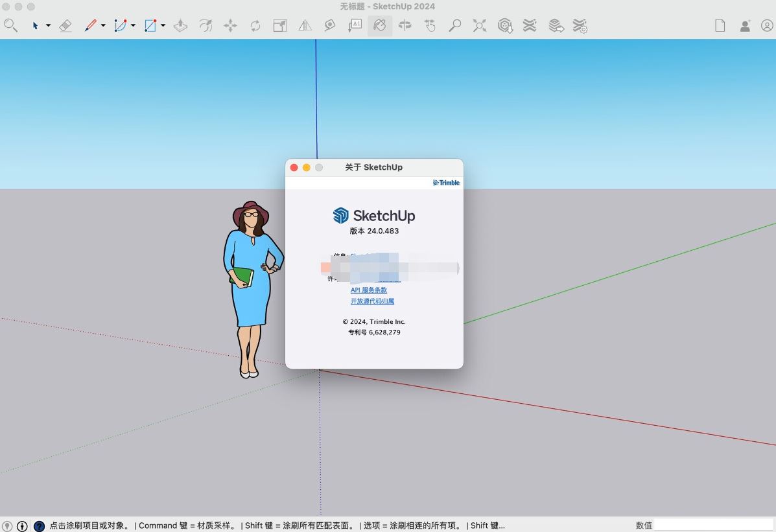Viewport: 776px width, 532px height.
Task: Select the Text label tool
Action: point(355,25)
